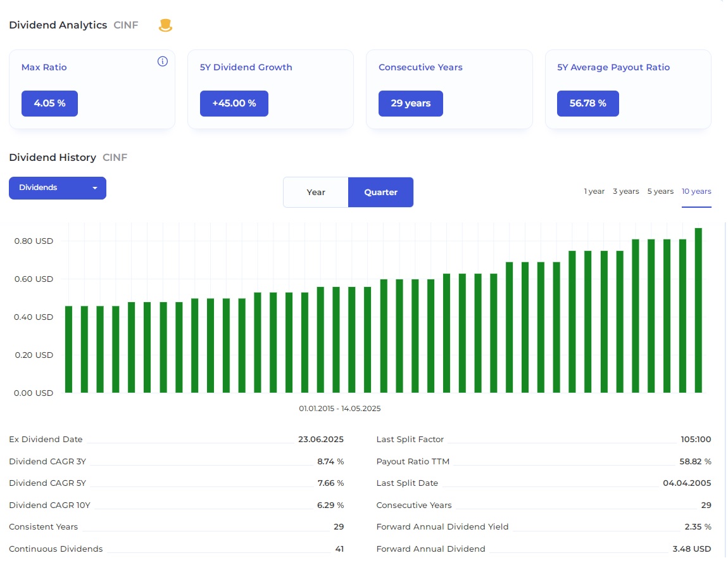Select the 5 years range tab
728x572 pixels.
[x=660, y=191]
